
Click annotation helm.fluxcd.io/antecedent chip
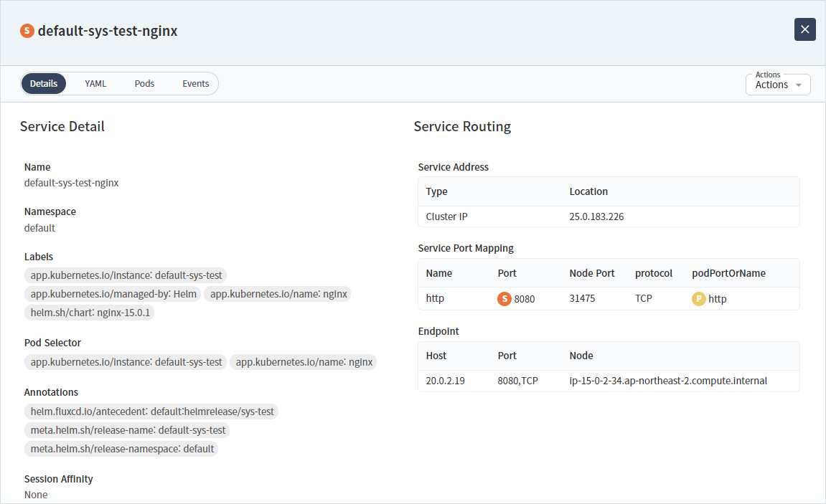click(151, 412)
